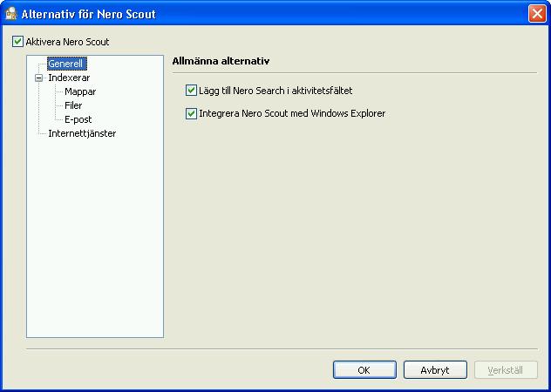This screenshot has height=392, width=551.
Task: Click the Avbryt button
Action: [x=435, y=370]
